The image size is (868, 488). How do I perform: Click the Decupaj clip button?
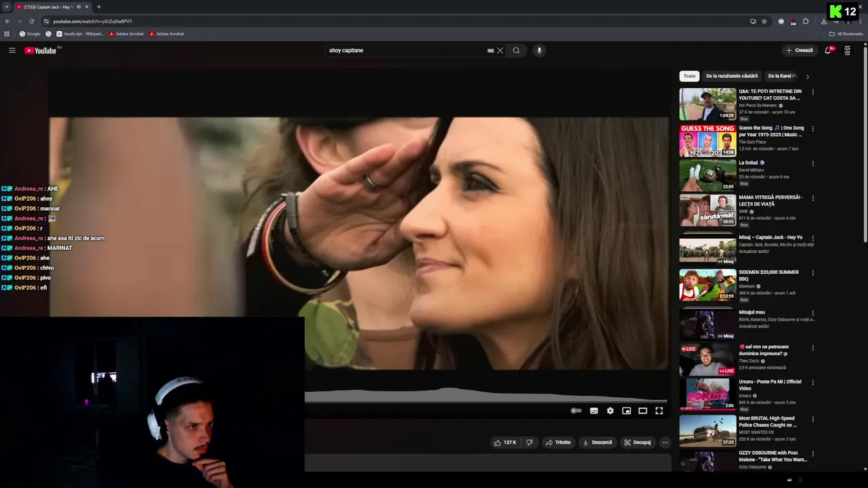pyautogui.click(x=637, y=443)
